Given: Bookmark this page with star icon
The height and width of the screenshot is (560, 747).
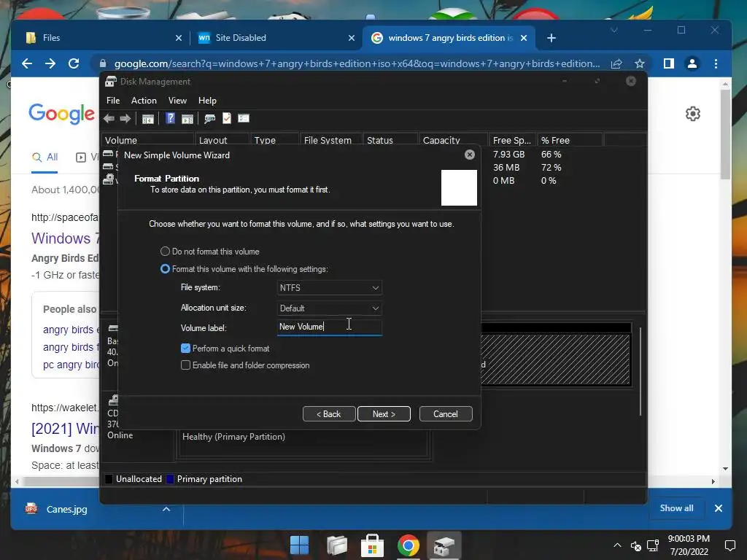Looking at the screenshot, I should [639, 63].
